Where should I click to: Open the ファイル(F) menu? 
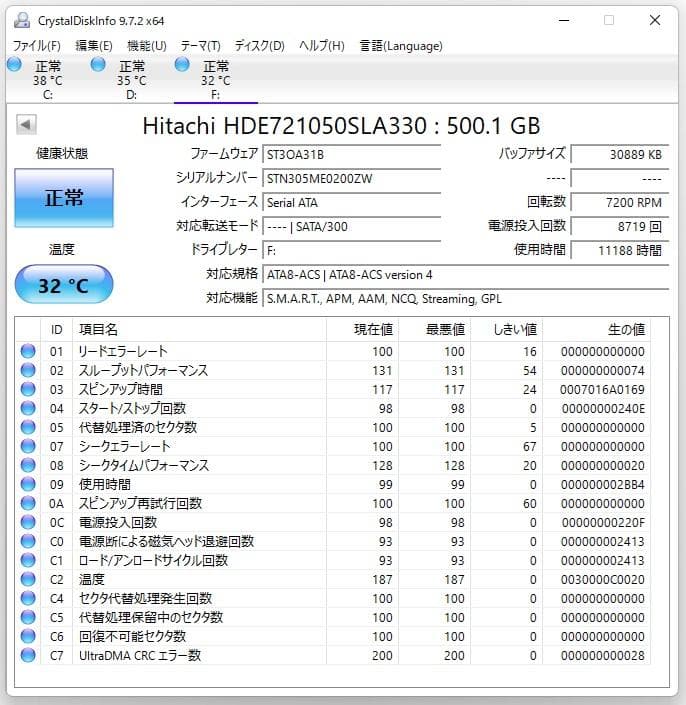click(36, 46)
